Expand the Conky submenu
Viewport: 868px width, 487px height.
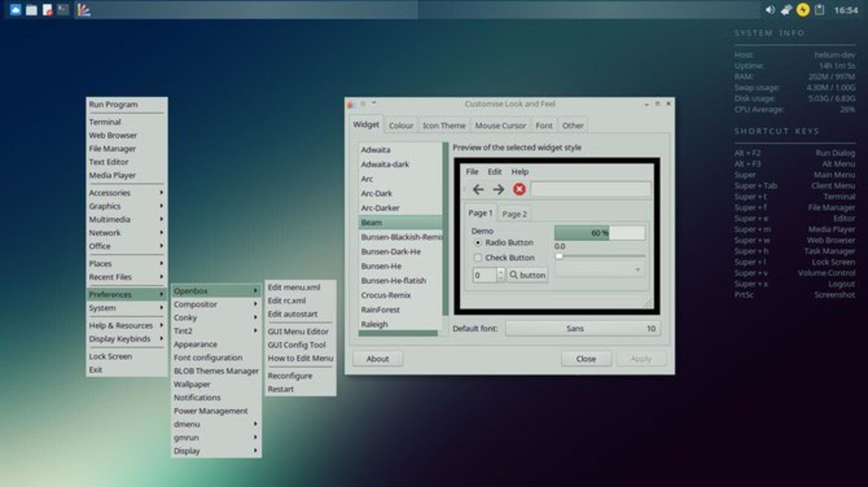pos(216,318)
